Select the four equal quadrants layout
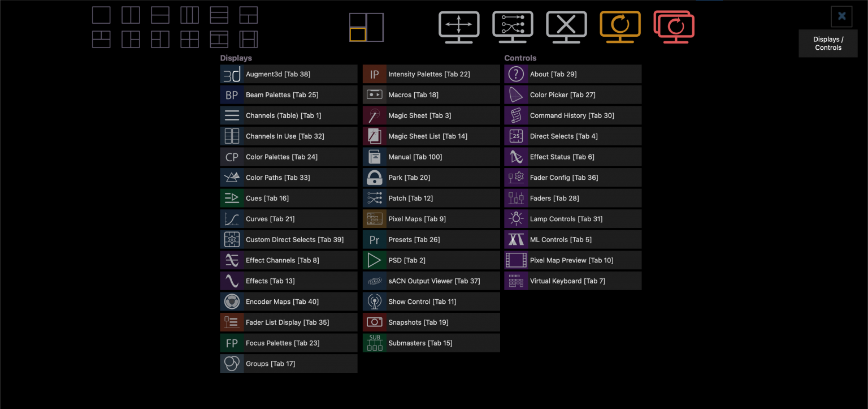The height and width of the screenshot is (409, 868). (190, 40)
